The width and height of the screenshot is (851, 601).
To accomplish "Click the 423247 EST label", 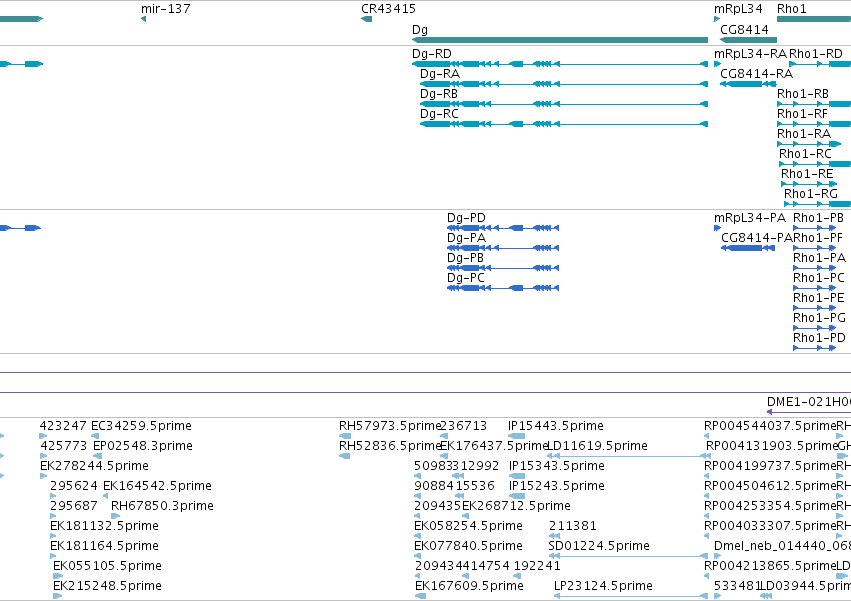I will pos(63,426).
